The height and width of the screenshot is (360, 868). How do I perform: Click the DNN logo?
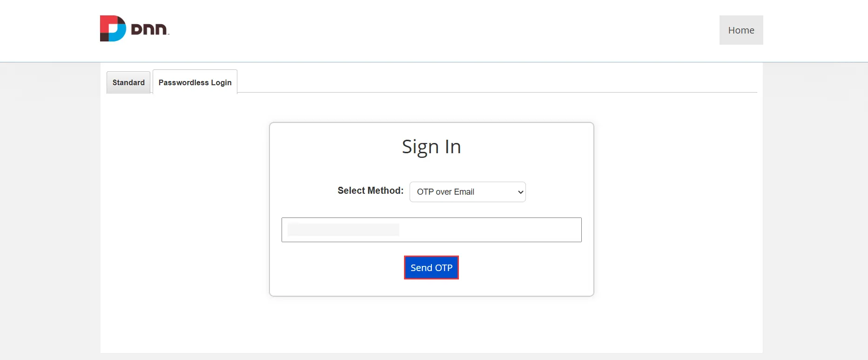134,28
